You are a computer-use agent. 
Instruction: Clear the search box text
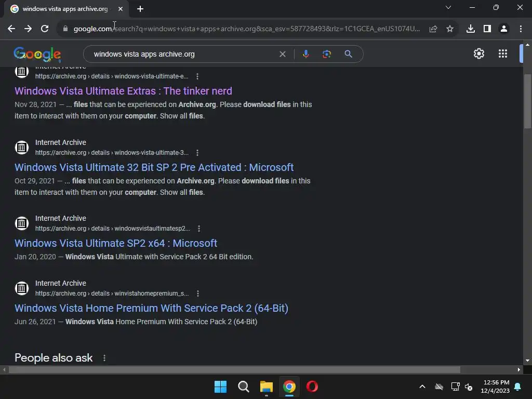(x=282, y=54)
